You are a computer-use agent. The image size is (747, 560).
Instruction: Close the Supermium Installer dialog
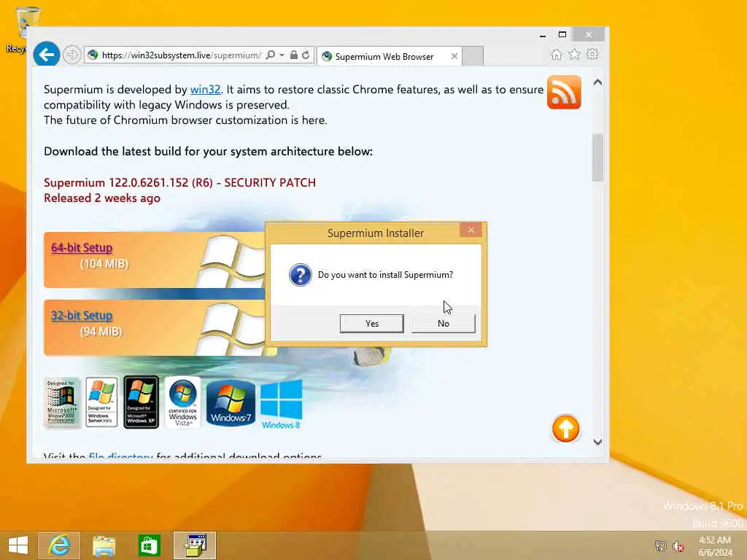coord(471,230)
